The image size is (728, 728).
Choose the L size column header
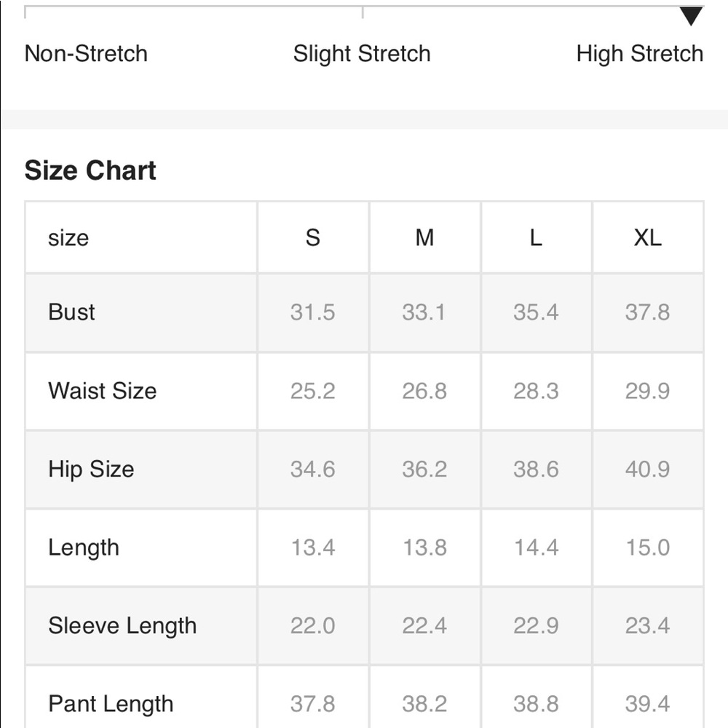536,238
